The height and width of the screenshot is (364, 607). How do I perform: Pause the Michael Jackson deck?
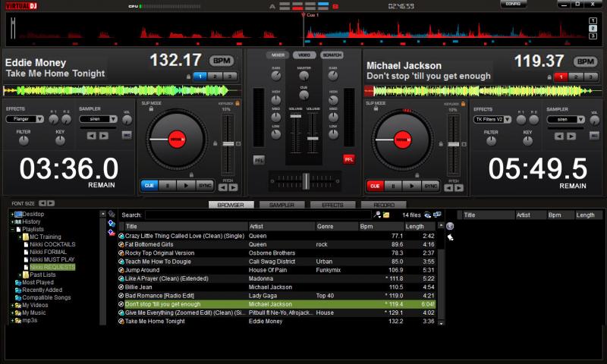[x=393, y=186]
